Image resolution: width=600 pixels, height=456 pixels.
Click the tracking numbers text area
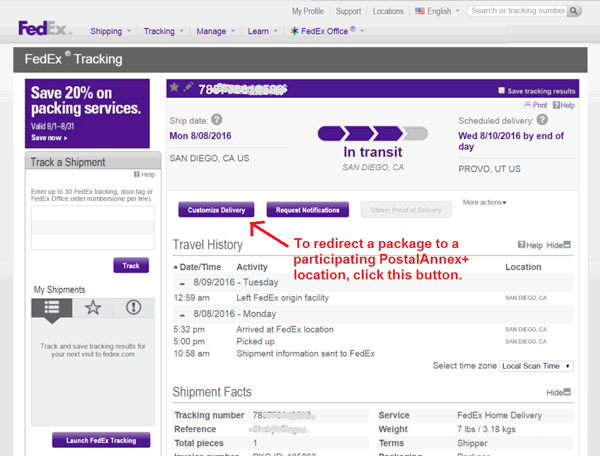[93, 228]
